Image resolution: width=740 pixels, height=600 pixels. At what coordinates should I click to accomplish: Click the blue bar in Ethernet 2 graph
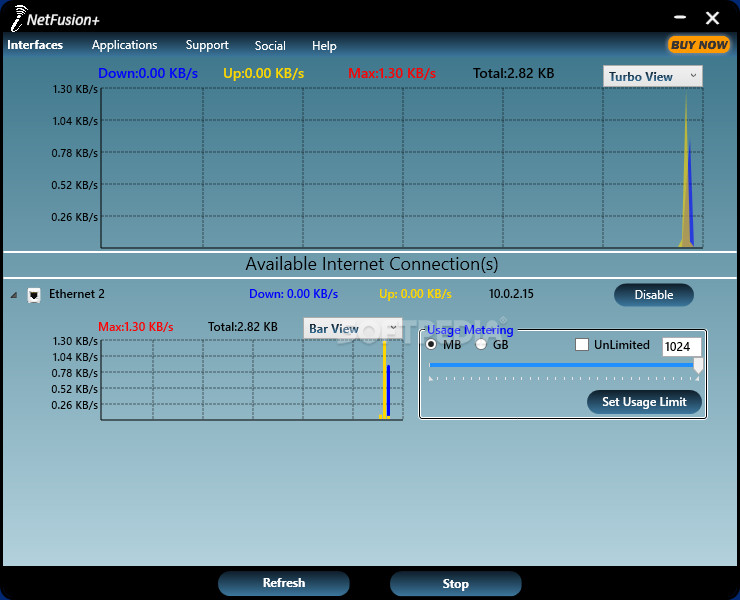click(388, 391)
